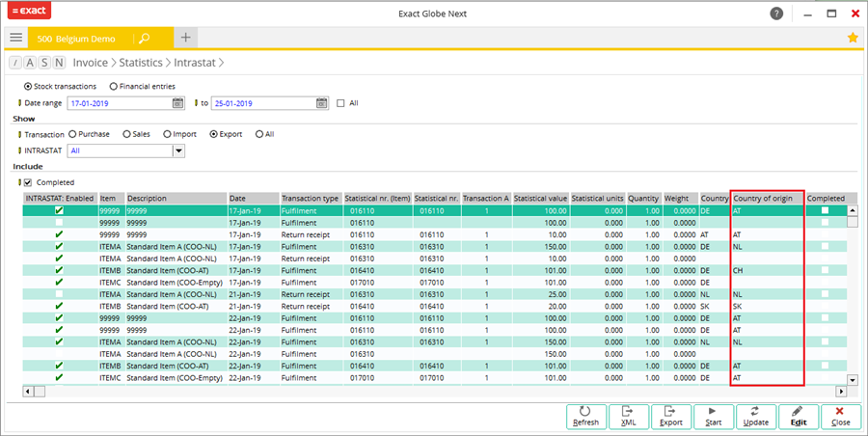
Task: Select Stock transactions option
Action: tap(28, 87)
